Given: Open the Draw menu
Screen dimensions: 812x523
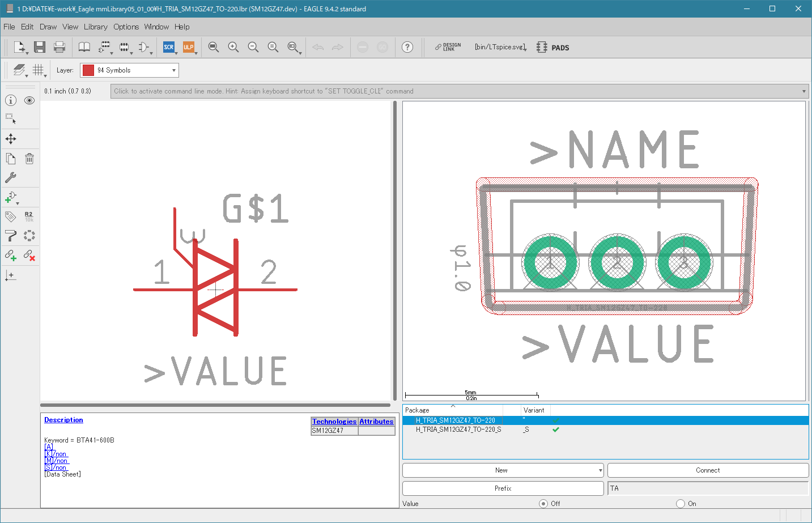Looking at the screenshot, I should tap(48, 27).
